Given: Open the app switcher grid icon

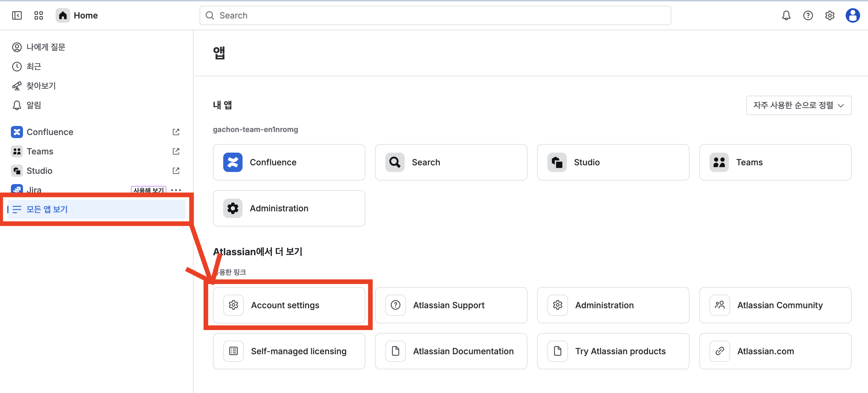Looking at the screenshot, I should tap(39, 15).
